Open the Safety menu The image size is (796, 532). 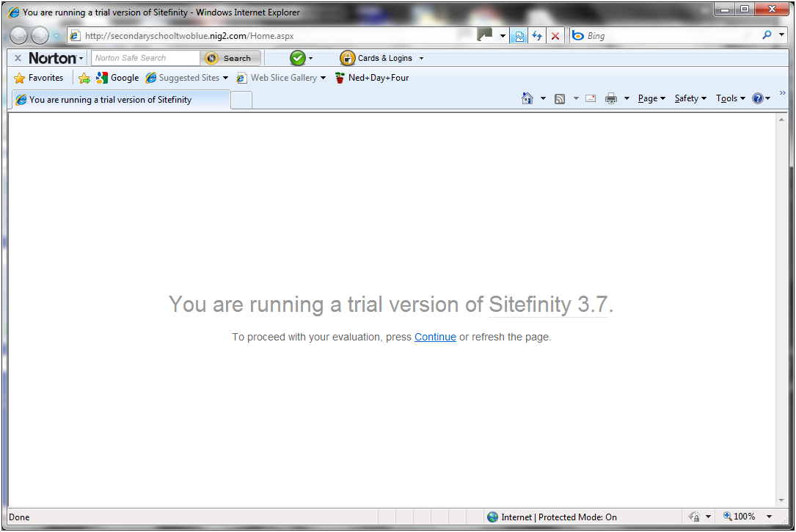690,98
